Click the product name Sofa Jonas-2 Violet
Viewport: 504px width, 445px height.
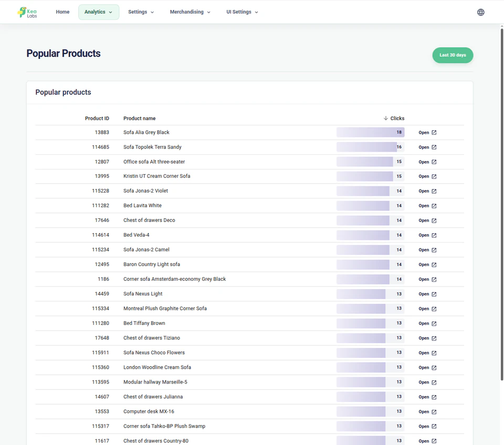145,191
